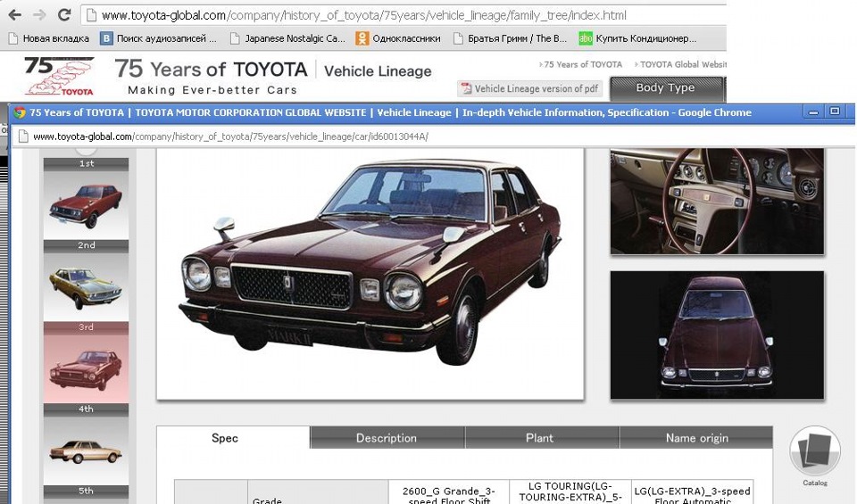857x504 pixels.
Task: Click the browser back arrow
Action: (x=15, y=15)
